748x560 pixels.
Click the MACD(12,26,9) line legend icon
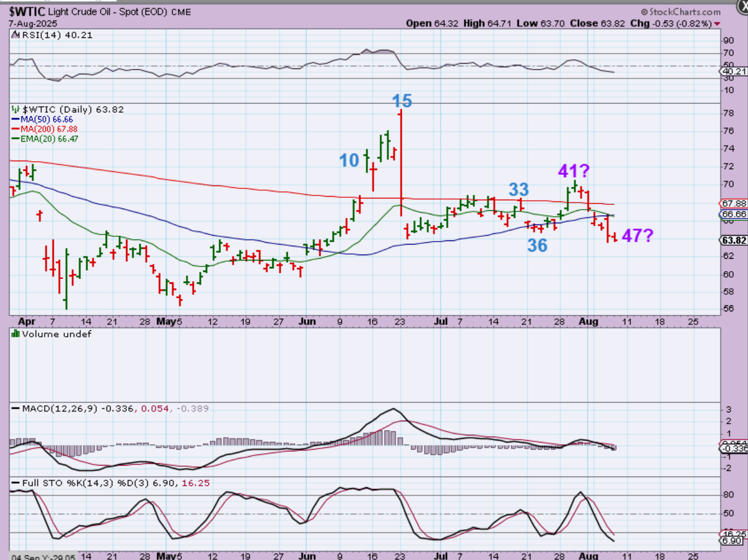pos(15,408)
